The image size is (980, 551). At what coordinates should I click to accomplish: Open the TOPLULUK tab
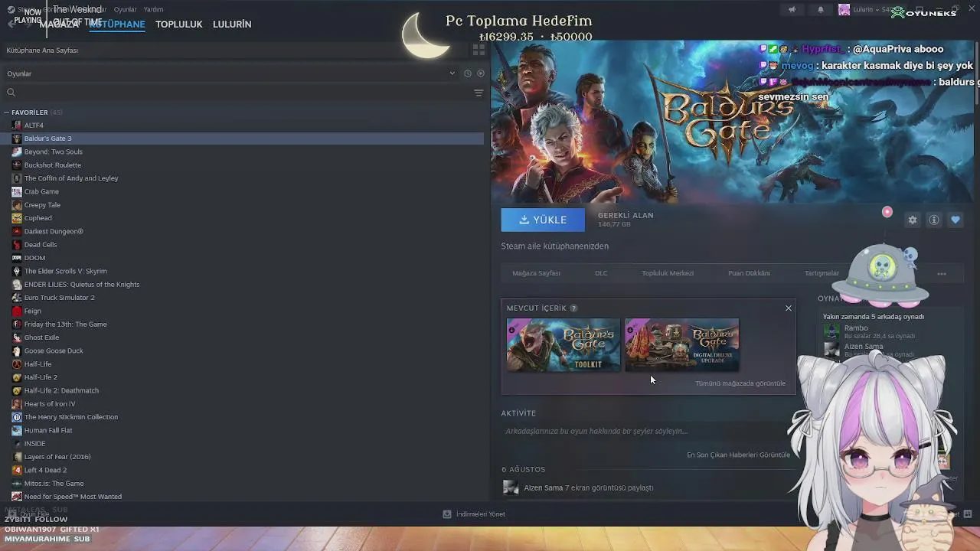(178, 24)
